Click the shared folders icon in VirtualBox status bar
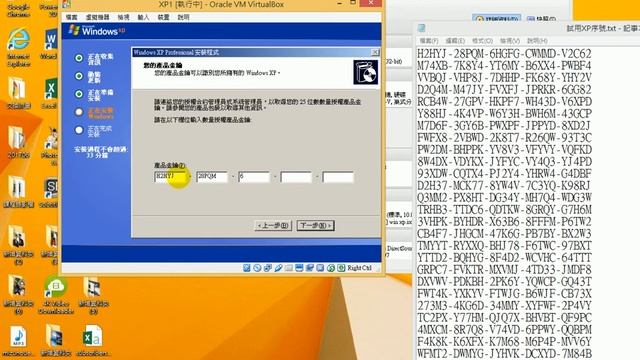 click(289, 268)
